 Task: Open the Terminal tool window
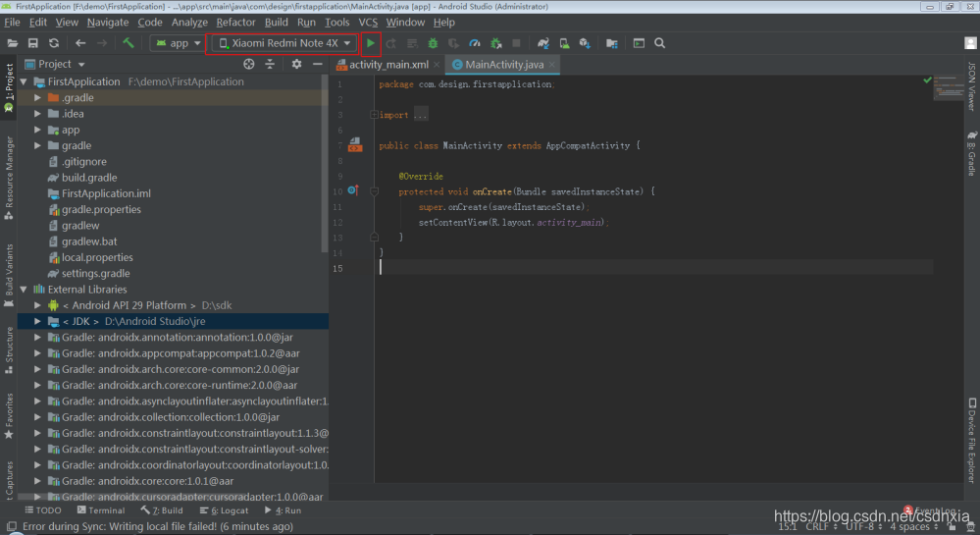101,510
